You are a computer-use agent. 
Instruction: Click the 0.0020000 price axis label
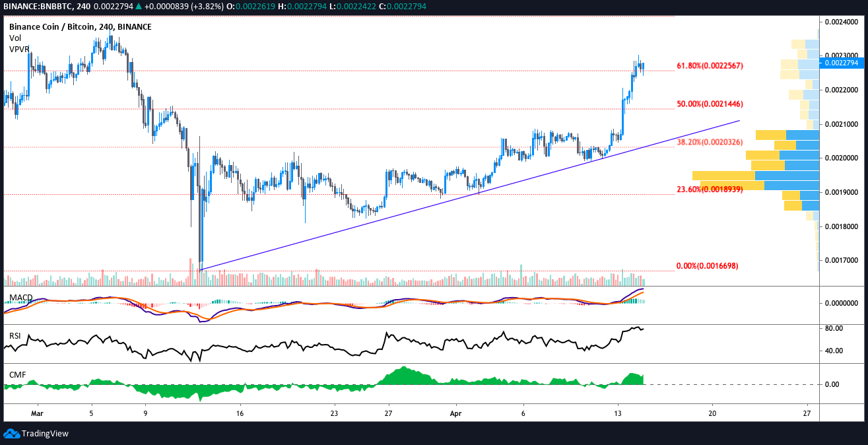click(x=842, y=158)
